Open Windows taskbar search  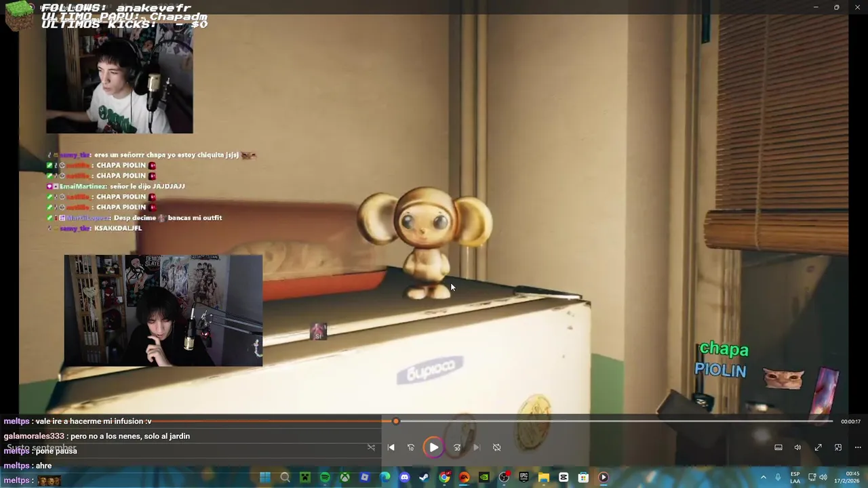[285, 477]
